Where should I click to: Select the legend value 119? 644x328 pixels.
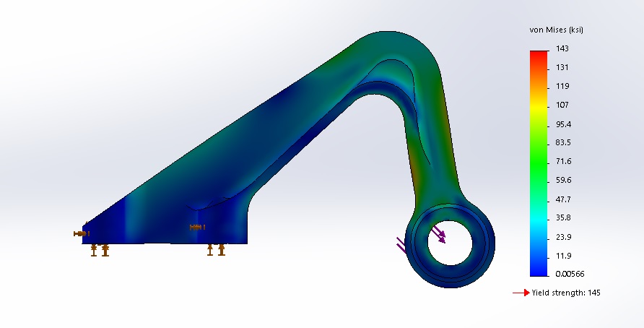point(562,86)
